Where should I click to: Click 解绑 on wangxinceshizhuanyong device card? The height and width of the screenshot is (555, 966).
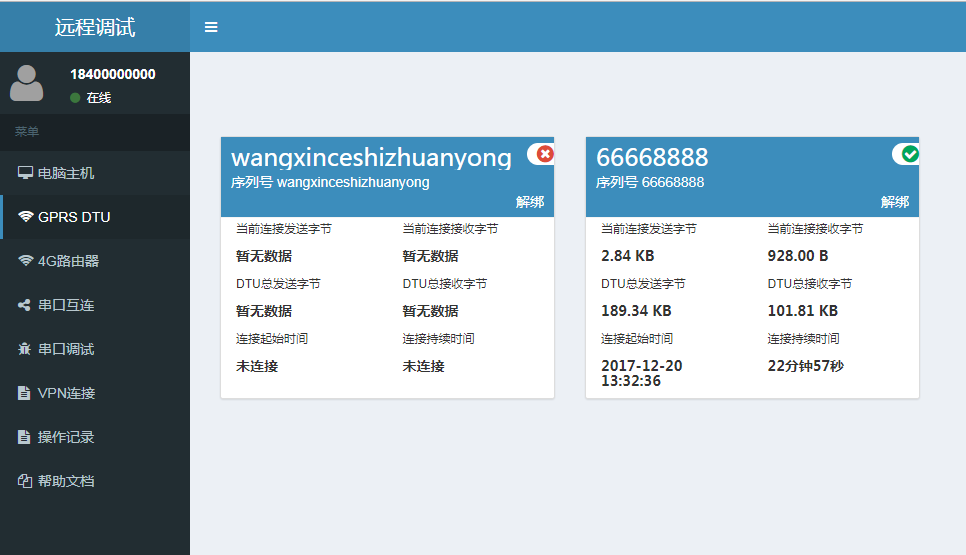(x=530, y=202)
